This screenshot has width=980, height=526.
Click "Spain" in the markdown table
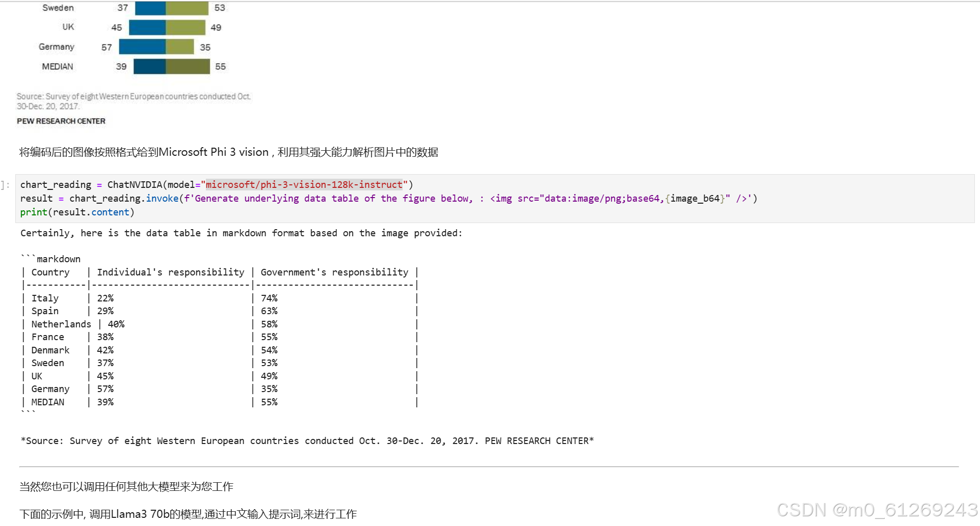pos(45,311)
